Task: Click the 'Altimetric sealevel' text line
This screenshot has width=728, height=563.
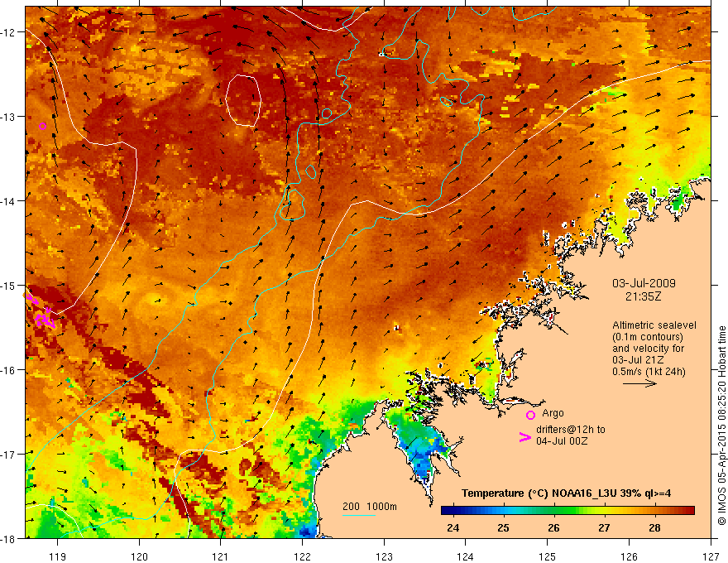Action: pyautogui.click(x=654, y=325)
